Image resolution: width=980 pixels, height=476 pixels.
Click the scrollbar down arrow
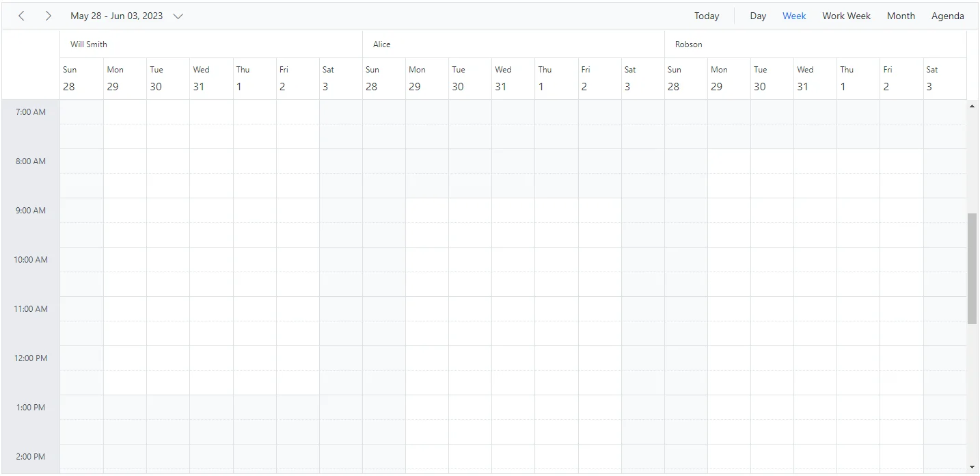pos(972,467)
